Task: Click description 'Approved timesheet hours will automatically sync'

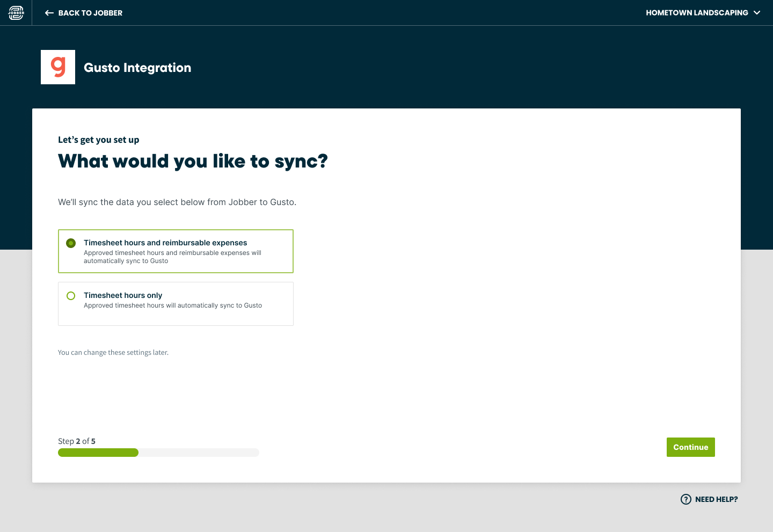Action: coord(173,305)
